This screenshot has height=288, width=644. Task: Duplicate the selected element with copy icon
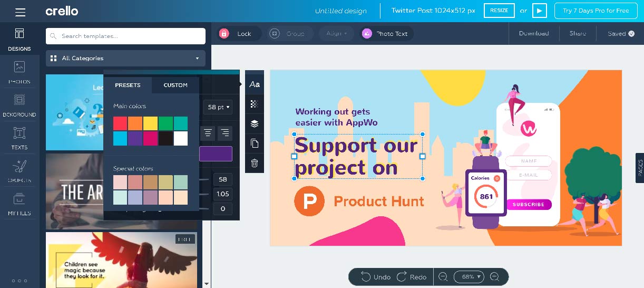click(x=255, y=143)
